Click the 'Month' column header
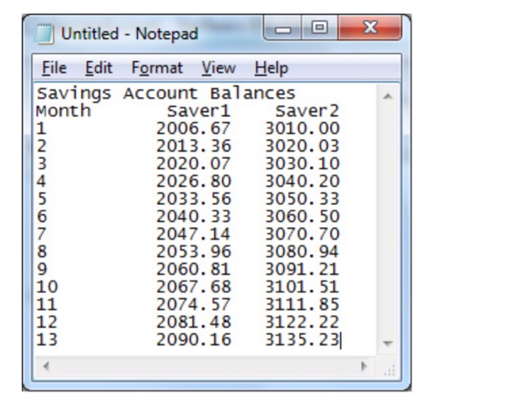The height and width of the screenshot is (420, 508). point(63,111)
